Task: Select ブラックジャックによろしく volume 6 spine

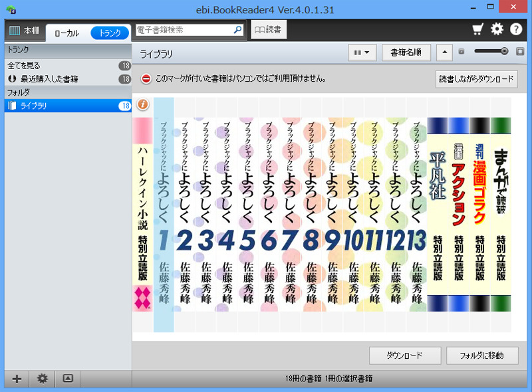Action: [269, 215]
